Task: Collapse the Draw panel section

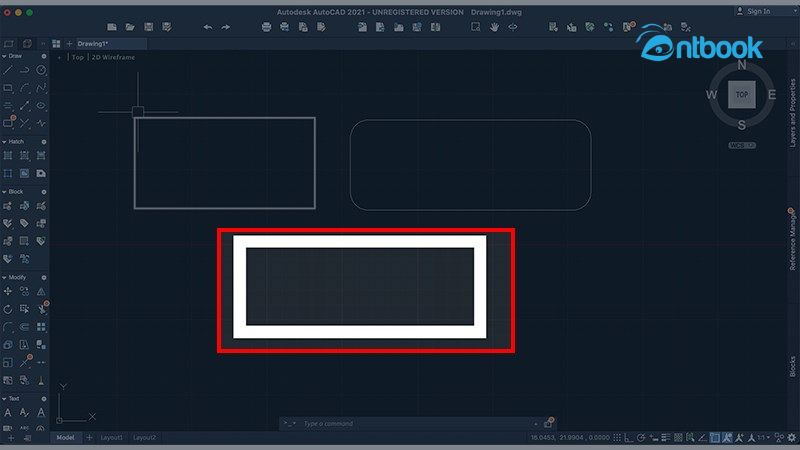Action: coord(4,56)
